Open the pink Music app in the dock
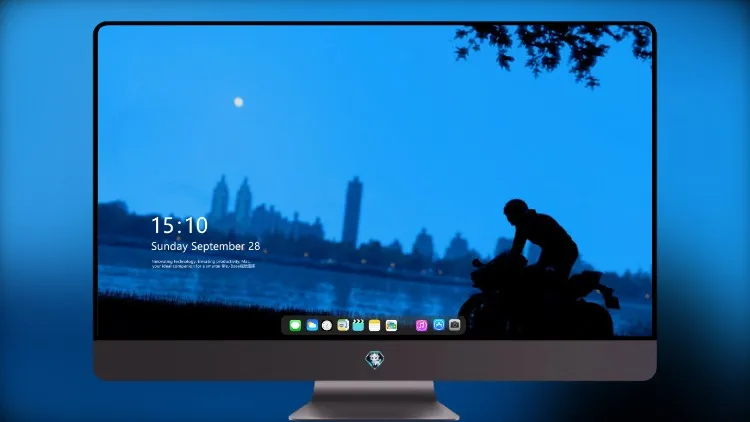The image size is (750, 422). [421, 325]
